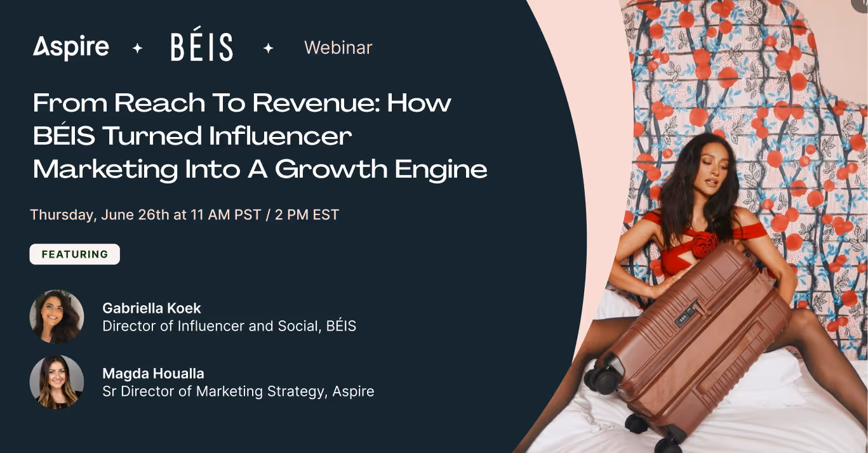Click the name 'Magda Houalla'
The image size is (868, 453).
(154, 373)
